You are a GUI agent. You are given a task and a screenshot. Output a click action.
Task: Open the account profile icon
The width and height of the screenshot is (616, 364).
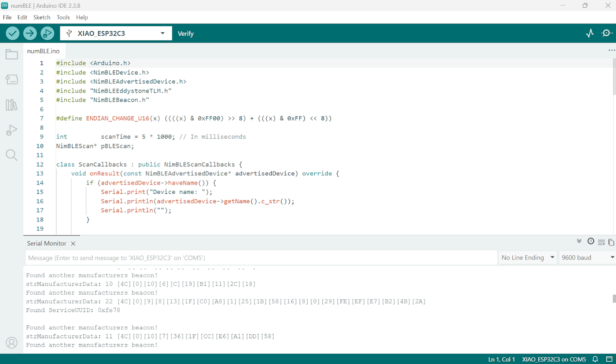(12, 342)
